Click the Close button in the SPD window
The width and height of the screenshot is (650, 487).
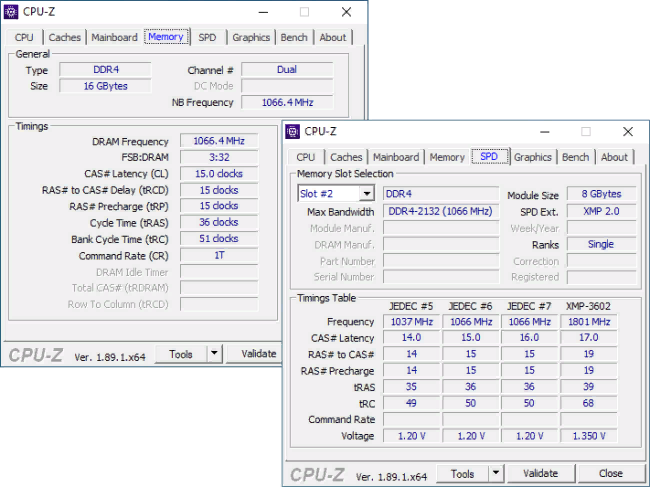click(x=610, y=473)
